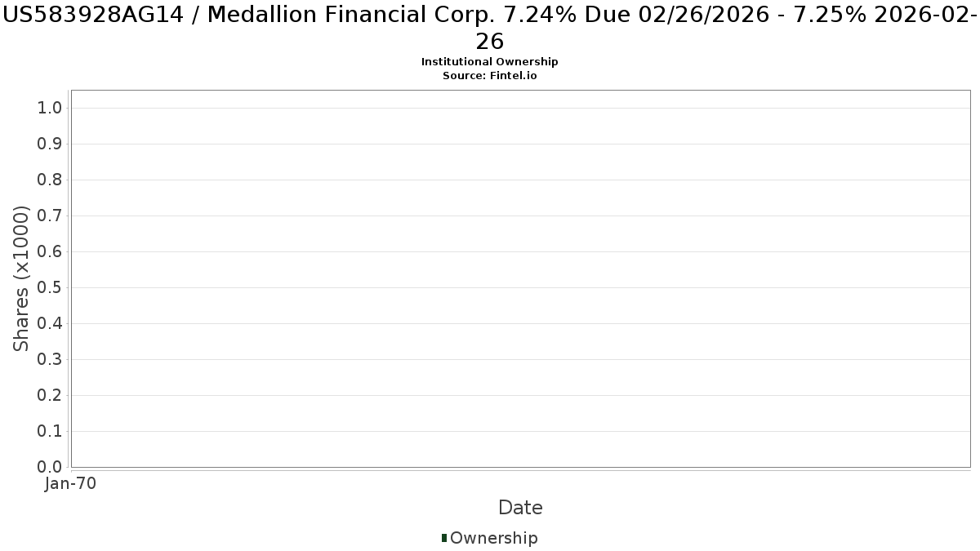
Task: Click the 0.6 y-axis tick label
Action: coord(51,251)
